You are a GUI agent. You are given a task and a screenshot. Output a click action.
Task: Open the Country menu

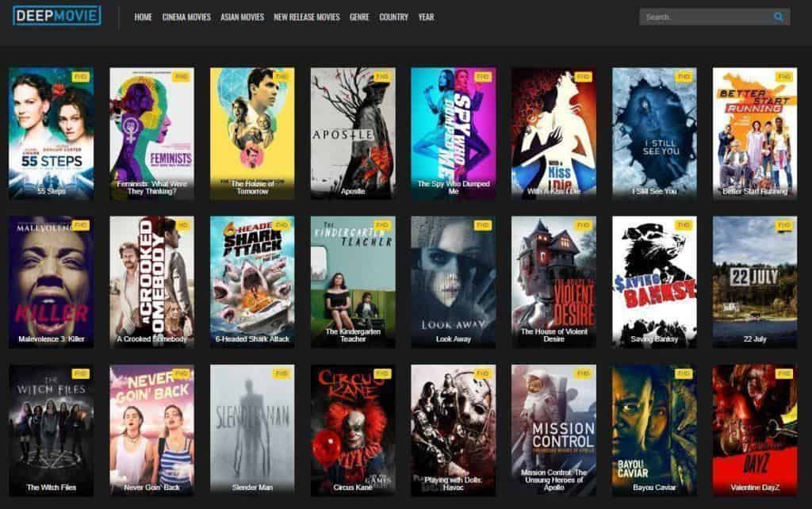pyautogui.click(x=393, y=17)
